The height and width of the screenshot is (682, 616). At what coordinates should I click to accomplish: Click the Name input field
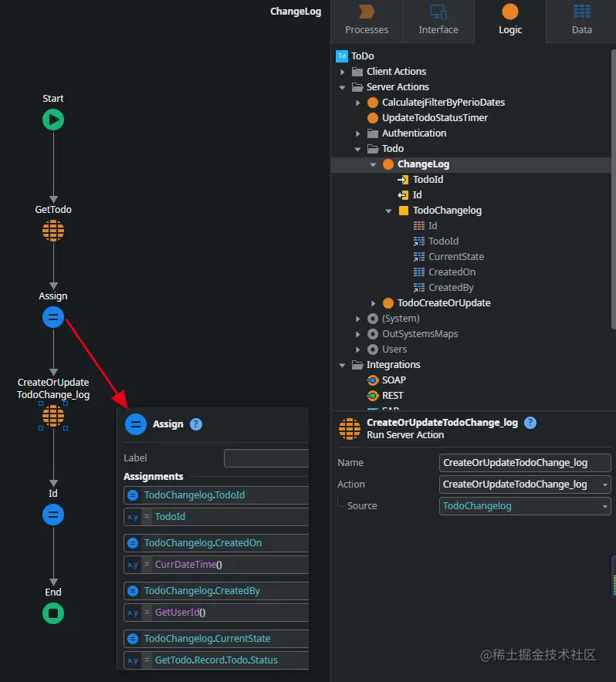(x=525, y=463)
